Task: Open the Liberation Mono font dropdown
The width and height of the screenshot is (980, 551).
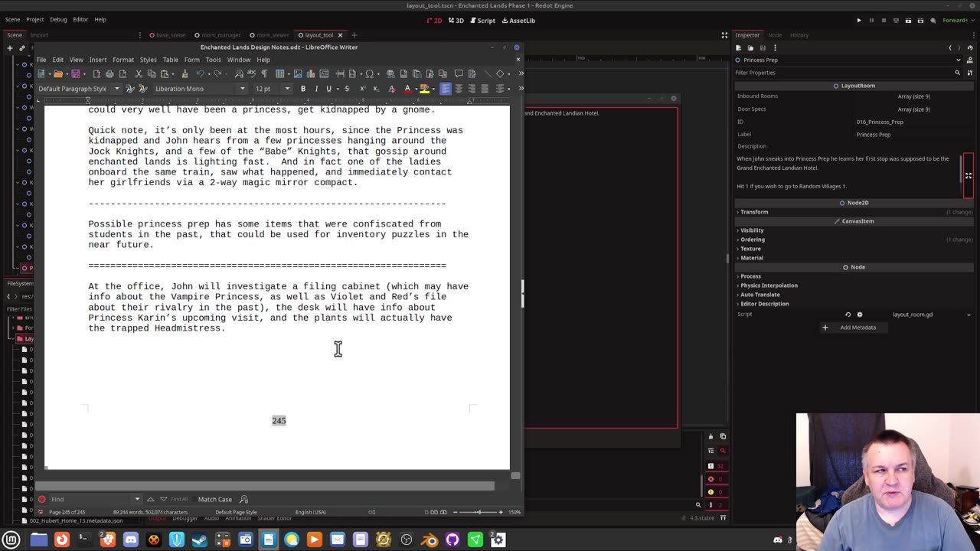Action: (x=243, y=89)
